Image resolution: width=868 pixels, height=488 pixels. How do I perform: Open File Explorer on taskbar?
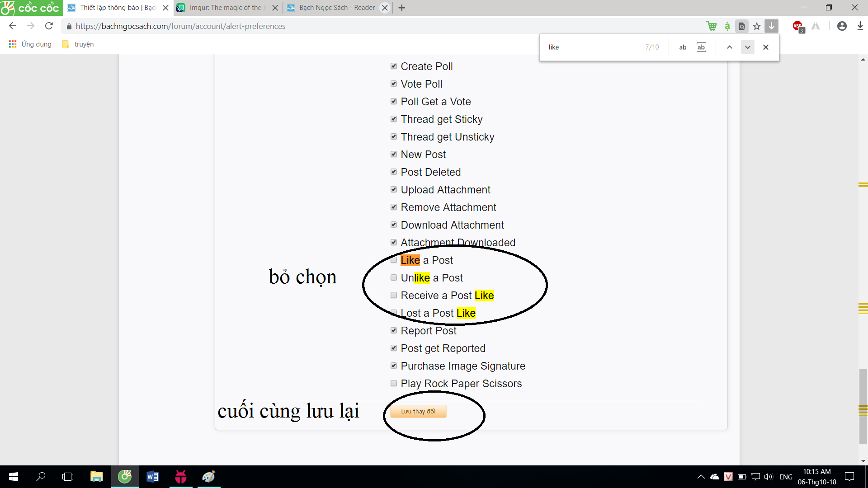click(x=96, y=477)
